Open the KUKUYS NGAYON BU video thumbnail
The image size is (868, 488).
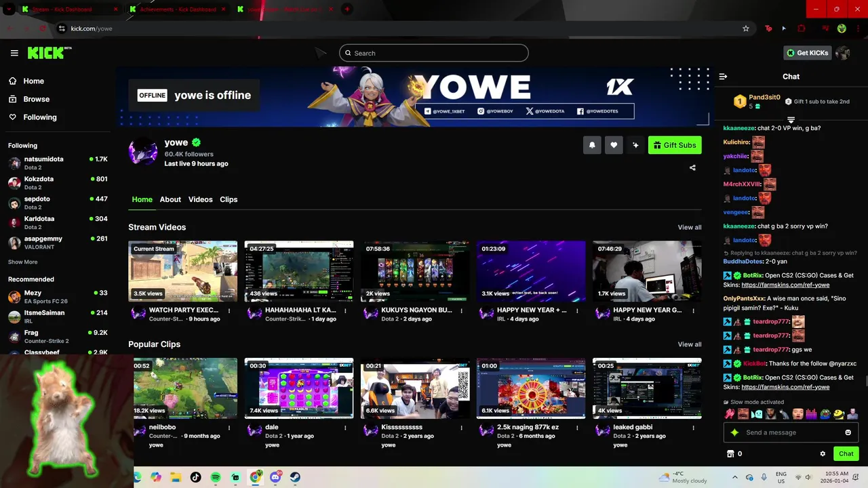pos(415,271)
